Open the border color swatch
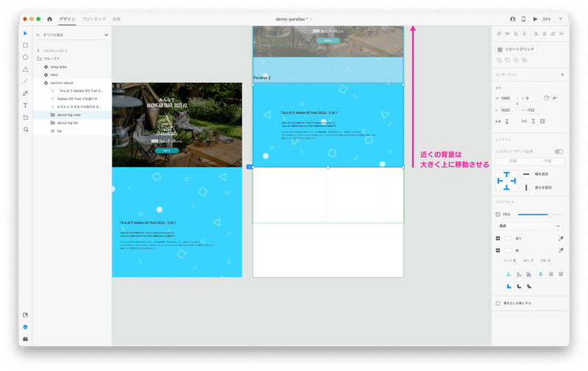The height and width of the screenshot is (371, 588). [508, 251]
